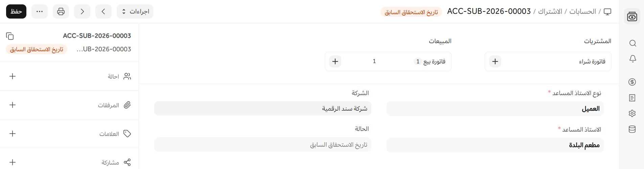This screenshot has width=644, height=169.
Task: Add a tag in العلامات section
Action: point(13,134)
